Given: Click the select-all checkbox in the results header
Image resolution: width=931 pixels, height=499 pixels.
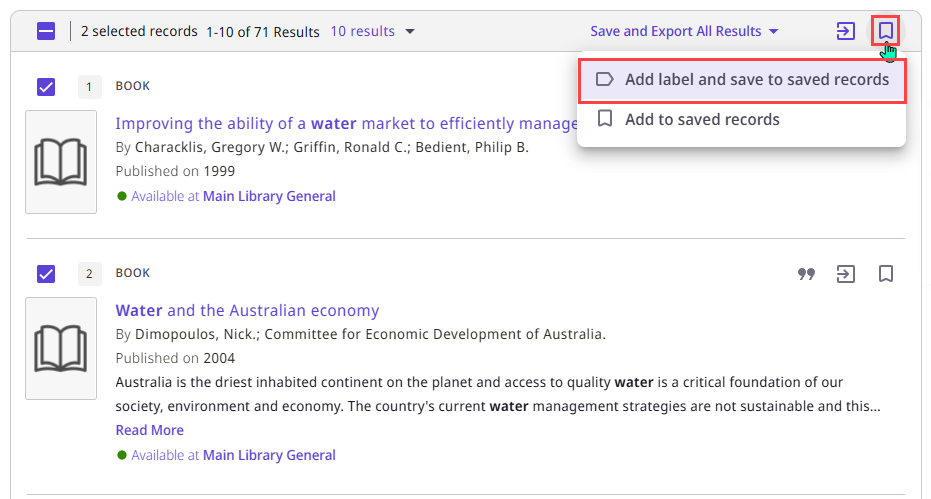Looking at the screenshot, I should pyautogui.click(x=46, y=31).
